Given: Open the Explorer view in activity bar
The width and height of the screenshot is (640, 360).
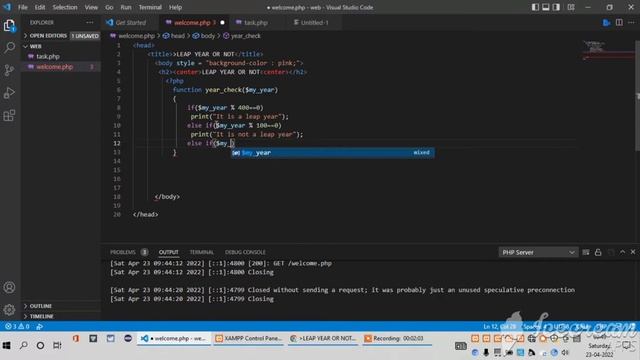Looking at the screenshot, I should (x=9, y=25).
